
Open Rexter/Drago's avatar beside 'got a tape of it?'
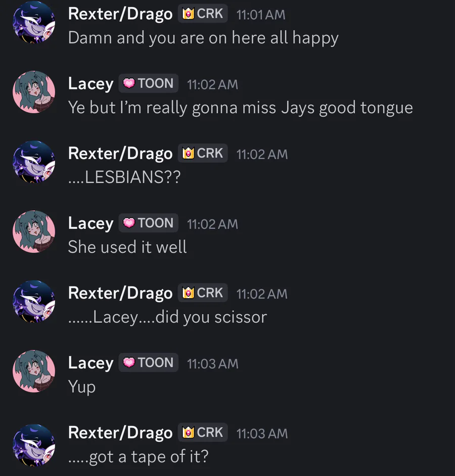[34, 445]
